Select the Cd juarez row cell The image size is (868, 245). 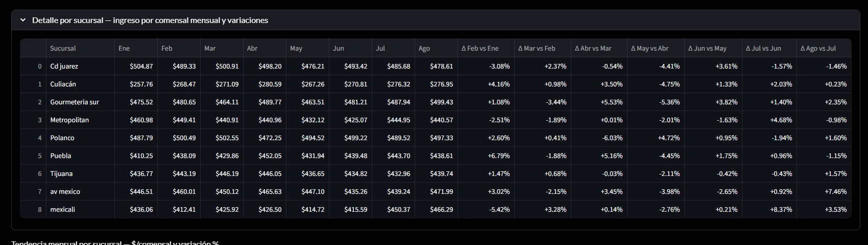[x=64, y=66]
